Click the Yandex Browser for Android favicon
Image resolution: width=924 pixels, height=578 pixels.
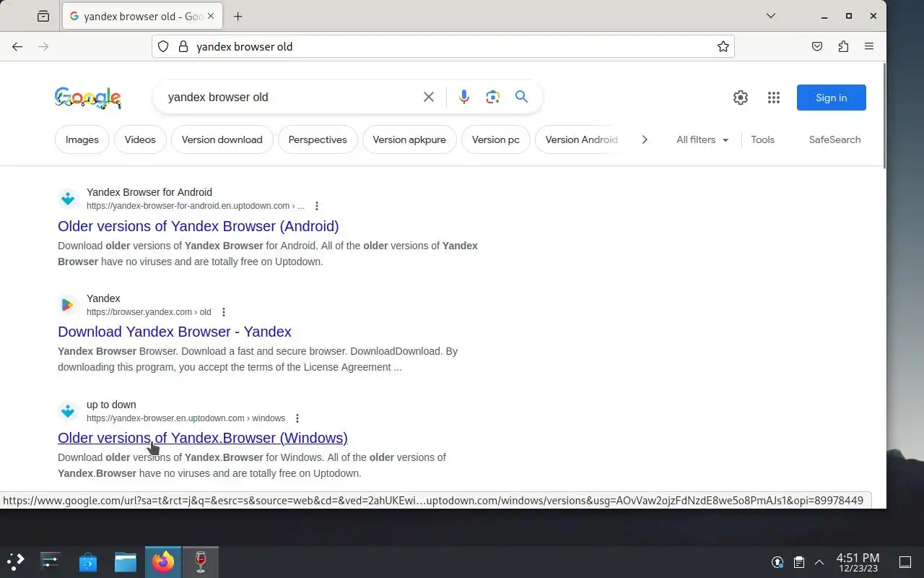tap(68, 199)
